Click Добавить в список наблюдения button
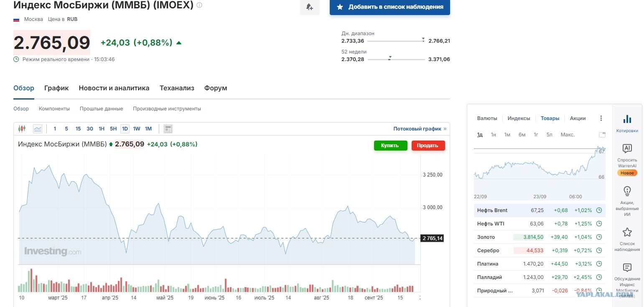The width and height of the screenshot is (644, 307). point(390,7)
